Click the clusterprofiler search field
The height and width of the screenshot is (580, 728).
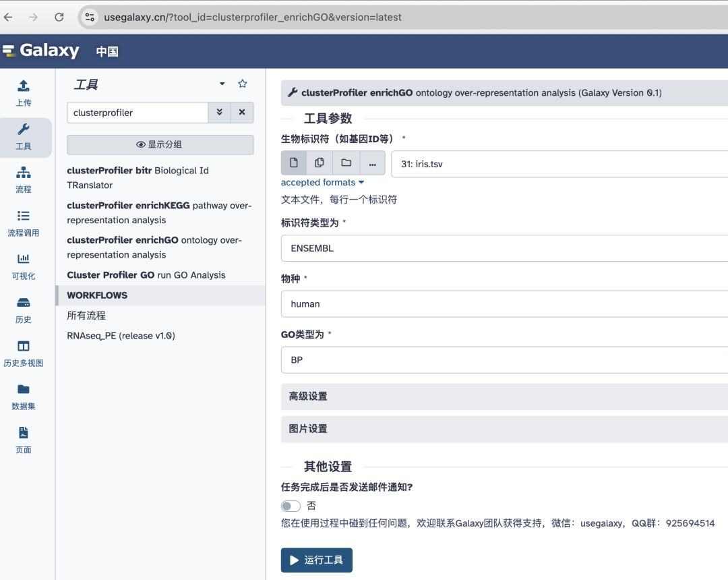pyautogui.click(x=138, y=113)
